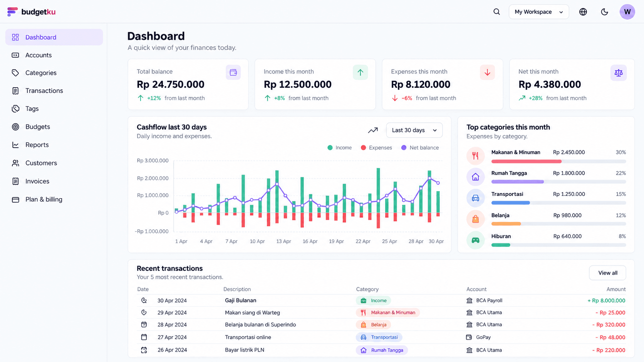This screenshot has width=644, height=362.
Task: Click Rumah Tangga progress bar
Action: coord(558,182)
